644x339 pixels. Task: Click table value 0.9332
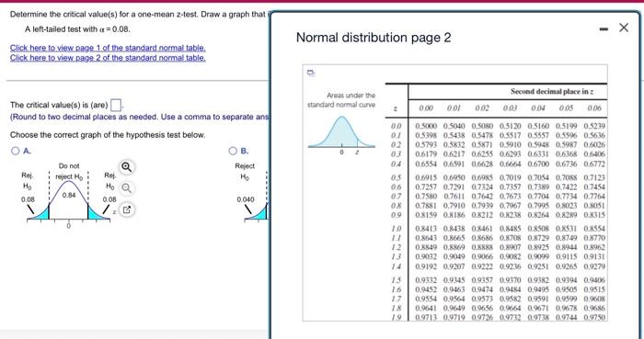tap(426, 280)
